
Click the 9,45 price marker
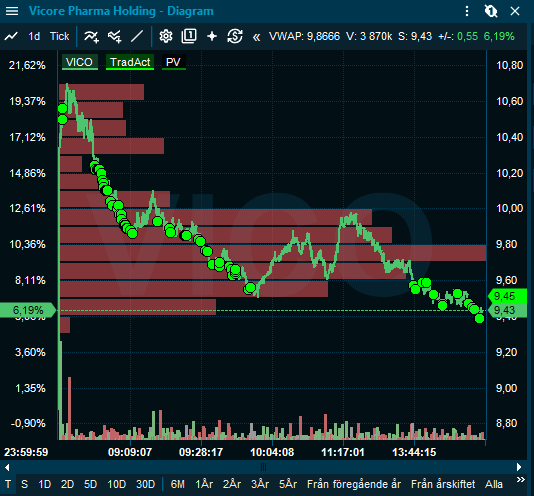[507, 296]
